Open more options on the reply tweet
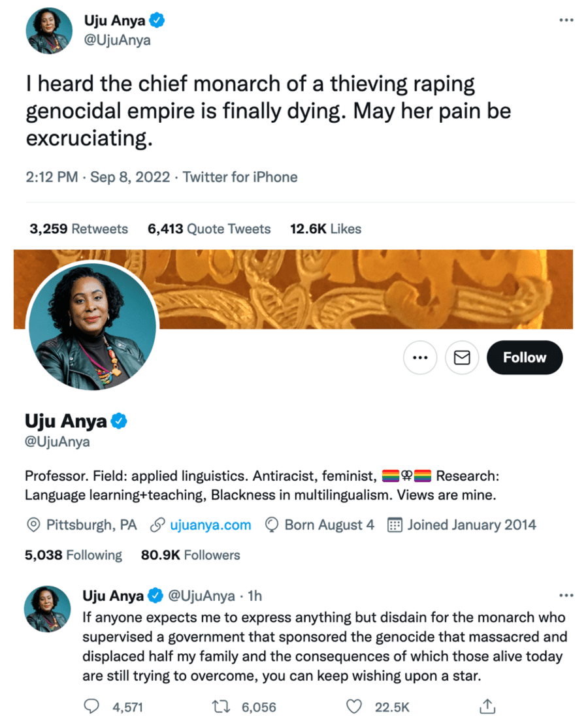The height and width of the screenshot is (727, 588). coord(566,595)
